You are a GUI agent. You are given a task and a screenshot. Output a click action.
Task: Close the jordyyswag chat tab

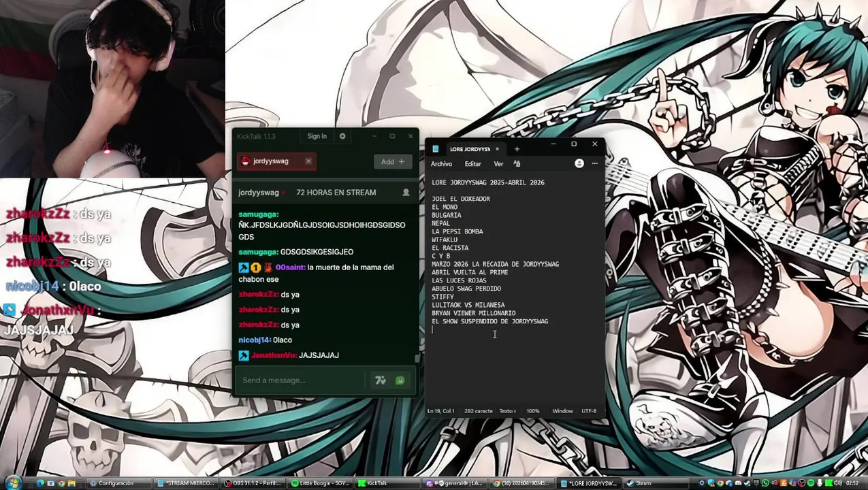click(x=308, y=161)
